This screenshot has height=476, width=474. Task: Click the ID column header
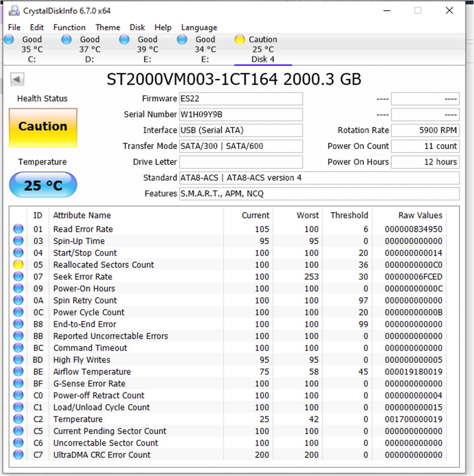click(x=38, y=215)
